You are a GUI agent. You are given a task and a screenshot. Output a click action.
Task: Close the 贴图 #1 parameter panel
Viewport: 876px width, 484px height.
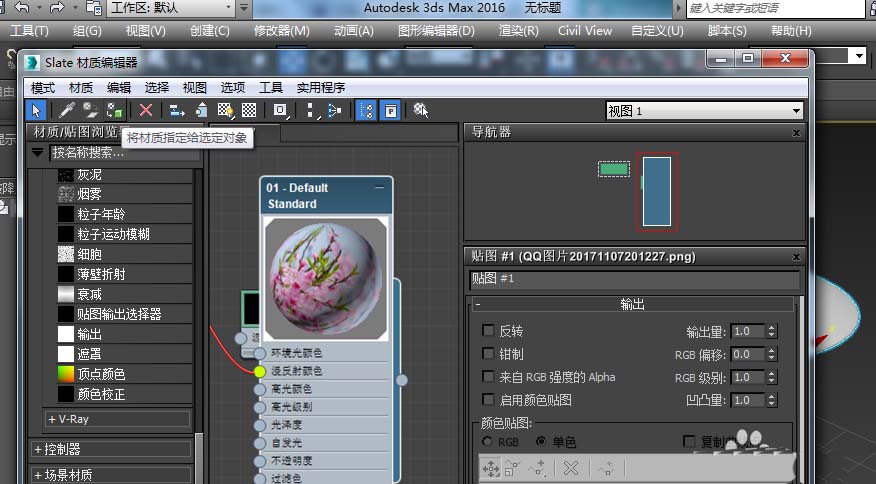[796, 257]
